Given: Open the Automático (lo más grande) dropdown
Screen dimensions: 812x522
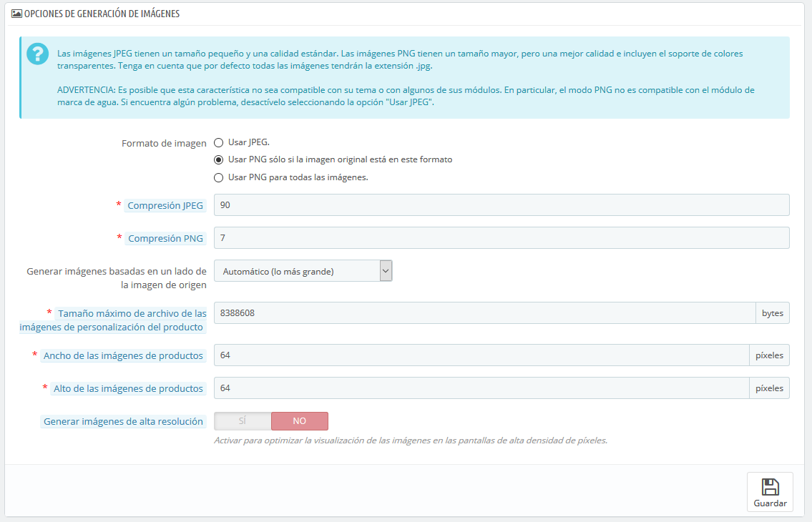Looking at the screenshot, I should click(x=303, y=271).
